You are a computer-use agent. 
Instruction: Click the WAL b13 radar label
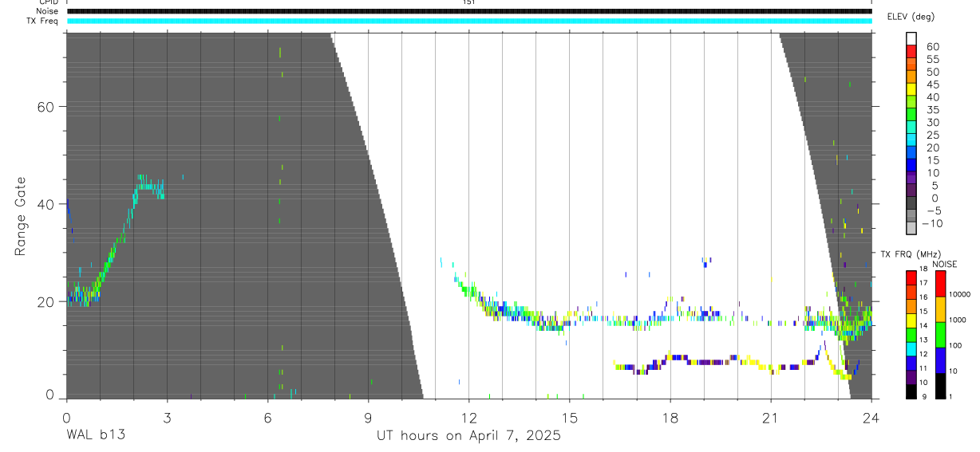coord(95,436)
